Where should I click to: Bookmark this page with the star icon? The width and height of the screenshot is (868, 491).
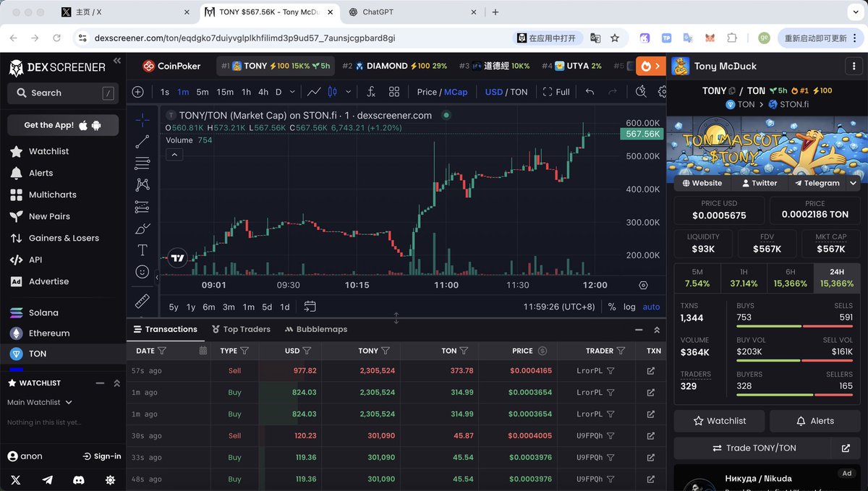(x=615, y=38)
